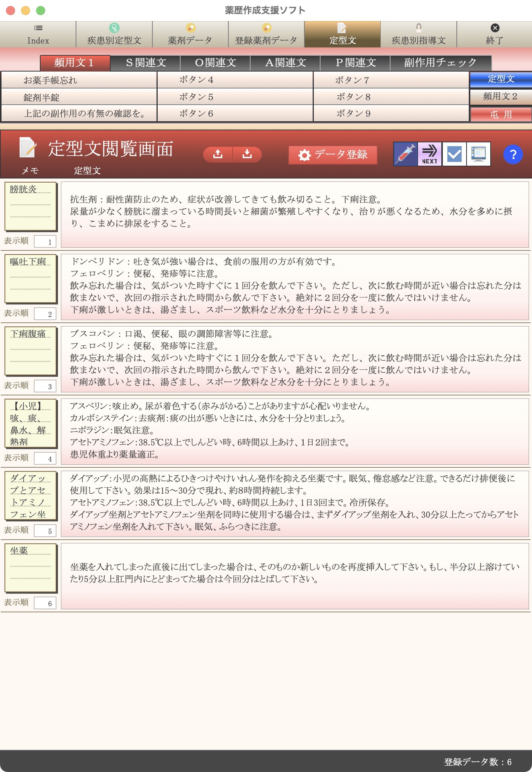Click the 表示順 field showing 4
The width and height of the screenshot is (532, 772).
coord(45,458)
